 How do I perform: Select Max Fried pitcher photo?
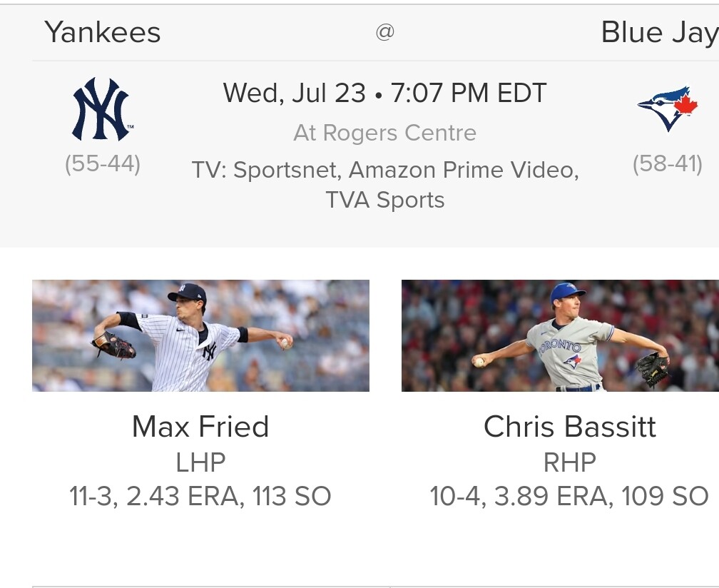click(200, 335)
